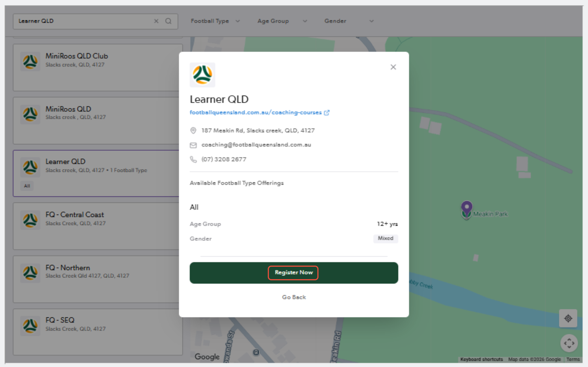Click the my-location button on the map
This screenshot has height=367, width=588.
[x=568, y=318]
